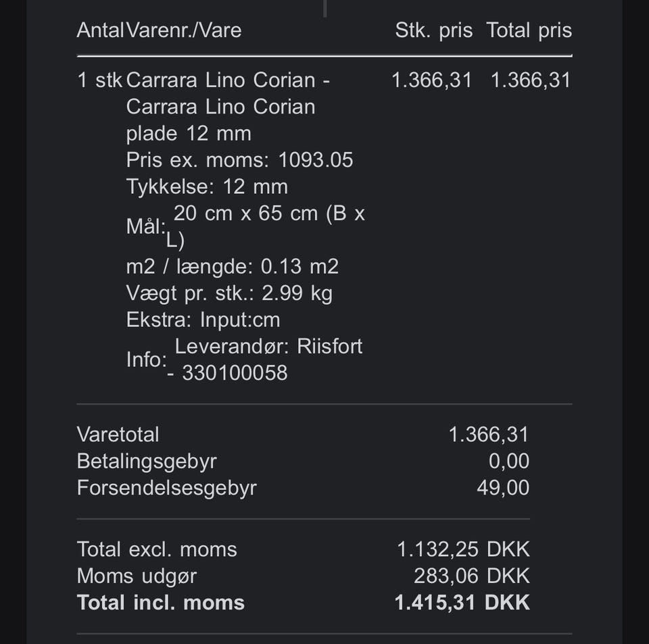This screenshot has height=644, width=649.
Task: Click the Forsendelsesgebyr amount 49,00
Action: pos(502,488)
